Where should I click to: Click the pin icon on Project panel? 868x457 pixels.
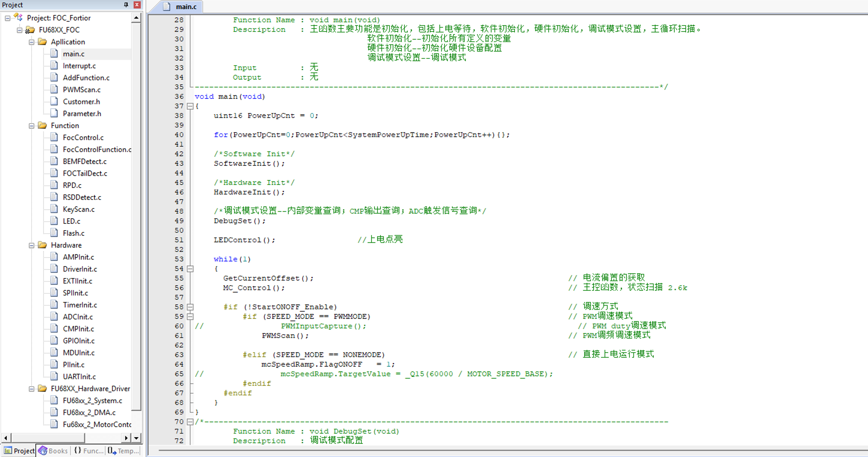click(126, 5)
